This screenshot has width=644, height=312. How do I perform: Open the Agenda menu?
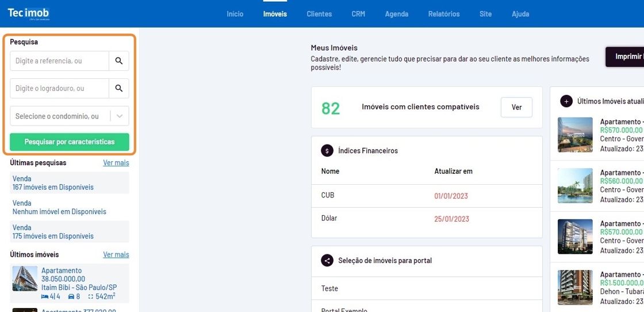[397, 14]
